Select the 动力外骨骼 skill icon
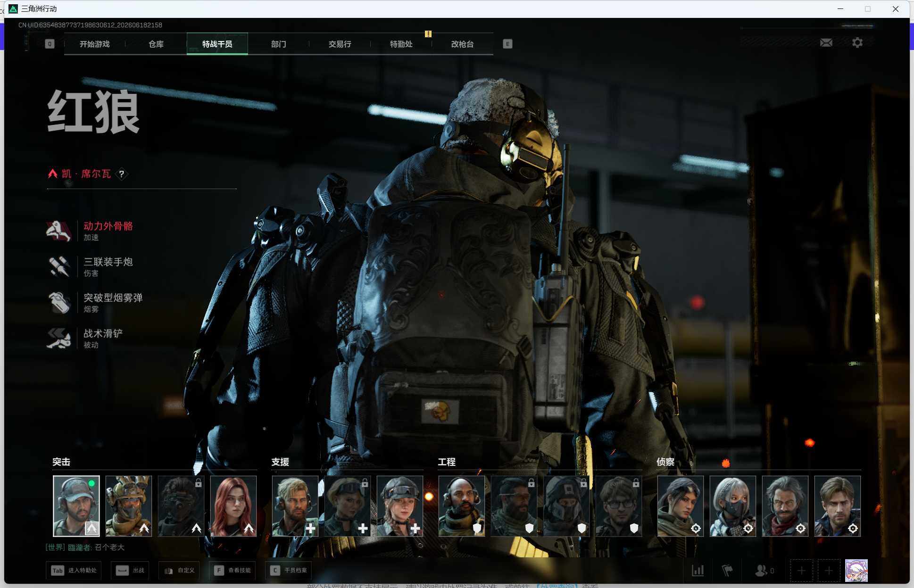914x588 pixels. coord(59,231)
